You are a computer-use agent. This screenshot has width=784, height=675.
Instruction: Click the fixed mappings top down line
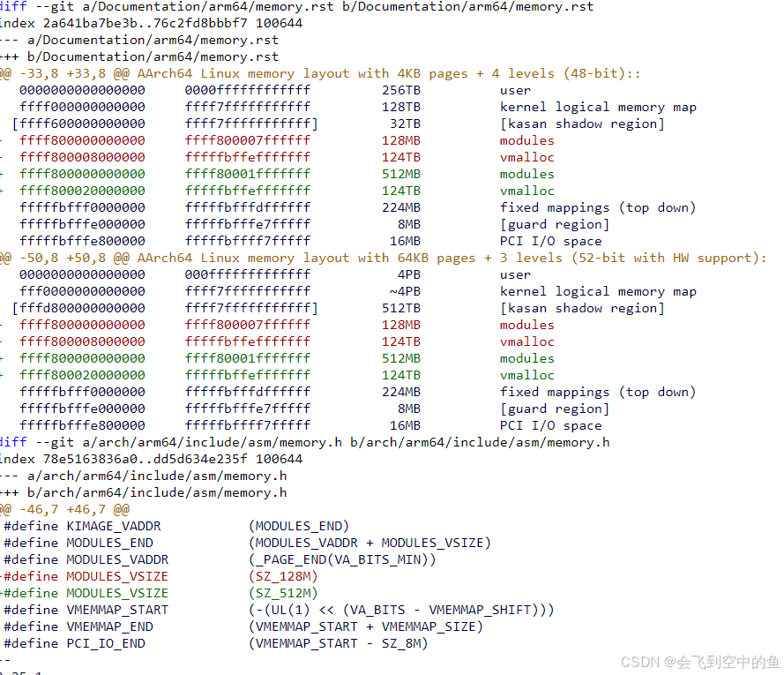pyautogui.click(x=598, y=207)
